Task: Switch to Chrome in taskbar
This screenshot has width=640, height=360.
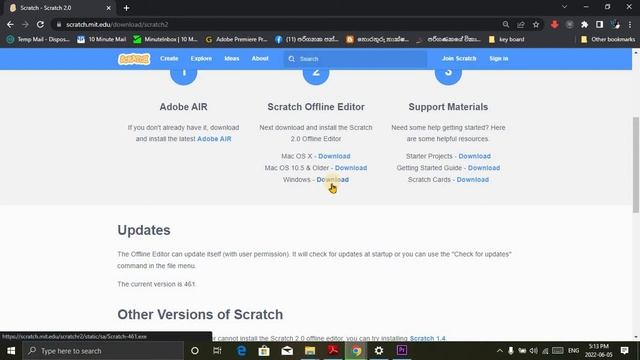Action: [x=356, y=351]
